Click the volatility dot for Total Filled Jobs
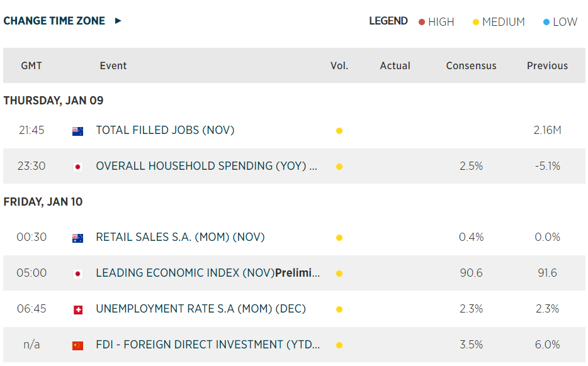The height and width of the screenshot is (366, 588). [339, 131]
